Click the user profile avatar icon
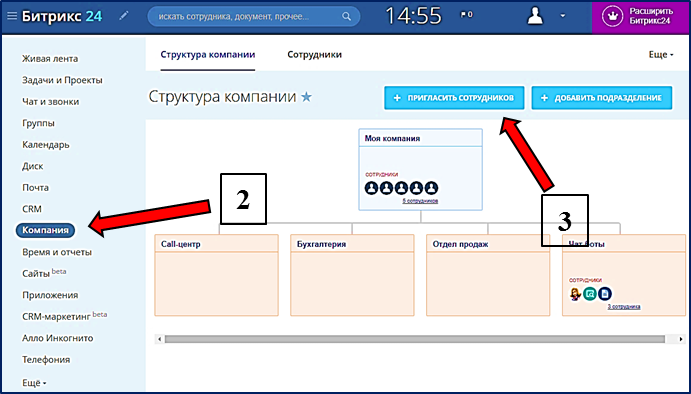 coord(535,16)
